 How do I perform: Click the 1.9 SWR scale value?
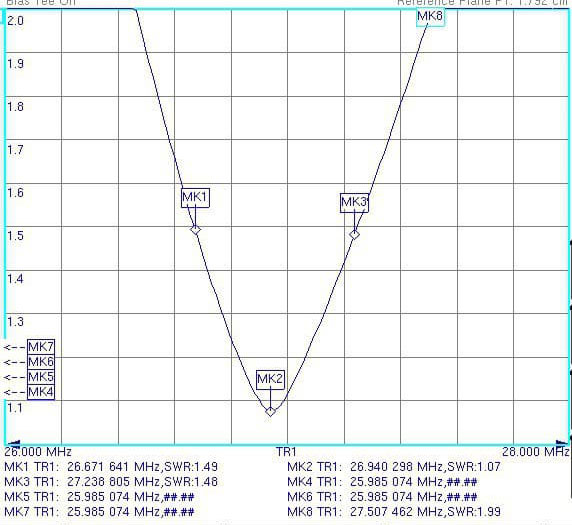click(15, 63)
